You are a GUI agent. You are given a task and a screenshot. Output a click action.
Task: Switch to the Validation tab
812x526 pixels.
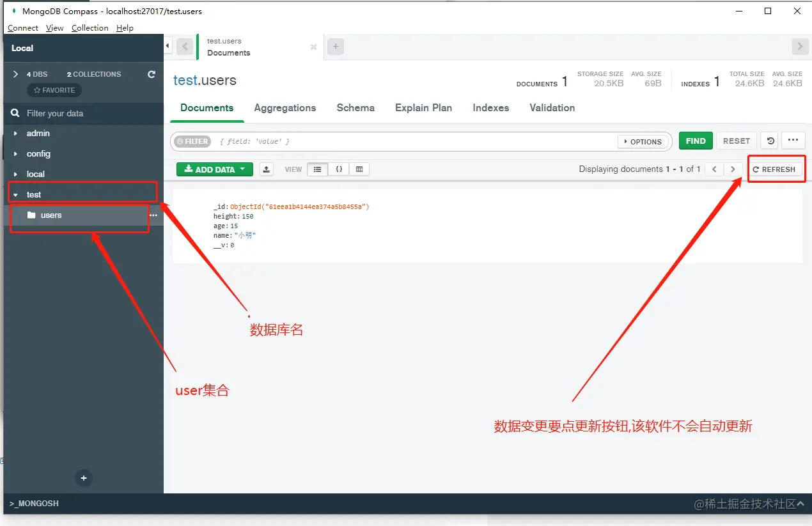(552, 108)
